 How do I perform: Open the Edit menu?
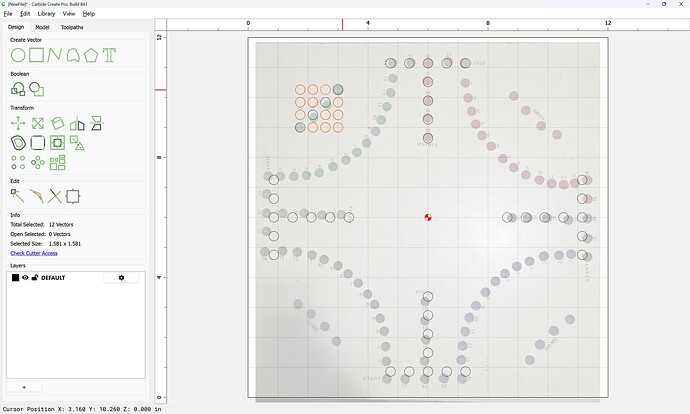[25, 14]
